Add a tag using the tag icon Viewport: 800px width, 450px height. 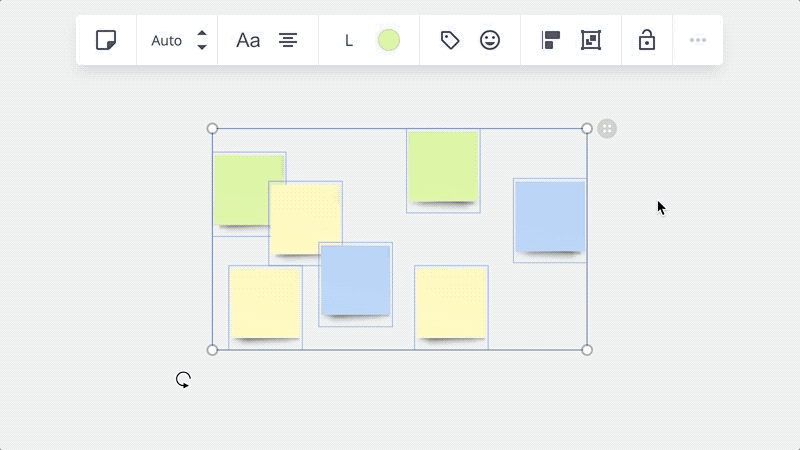450,40
